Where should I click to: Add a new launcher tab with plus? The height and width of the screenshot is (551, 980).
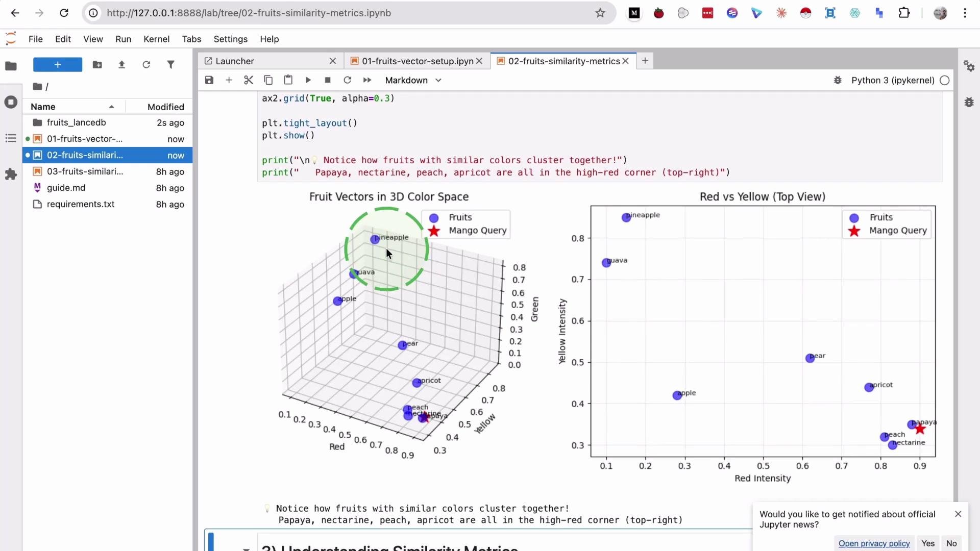(645, 61)
